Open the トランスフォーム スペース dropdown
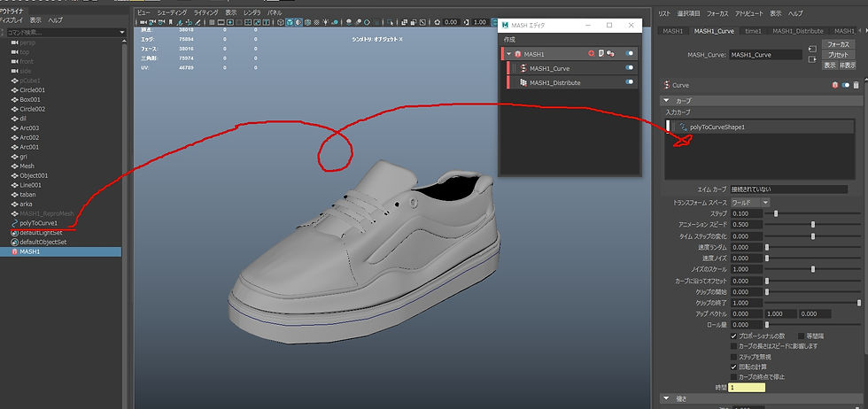The width and height of the screenshot is (868, 409). point(749,203)
